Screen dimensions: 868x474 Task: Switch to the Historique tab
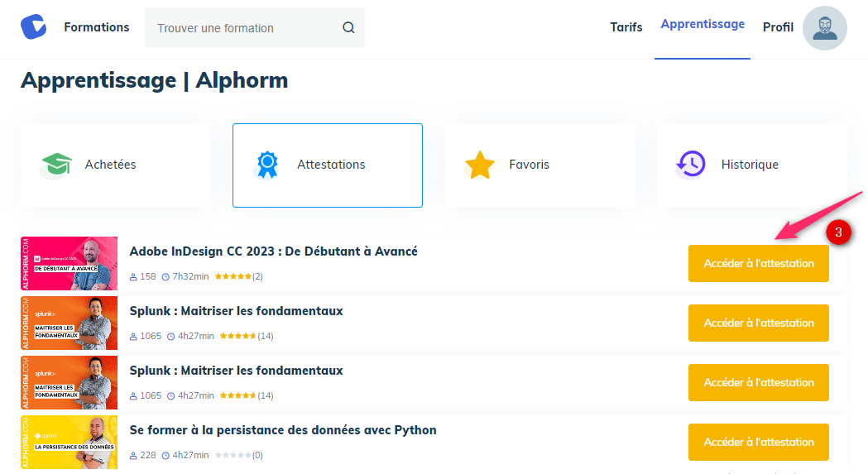752,165
